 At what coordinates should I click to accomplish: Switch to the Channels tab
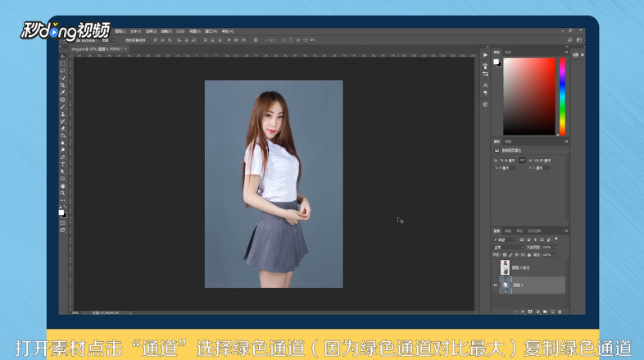pyautogui.click(x=509, y=231)
